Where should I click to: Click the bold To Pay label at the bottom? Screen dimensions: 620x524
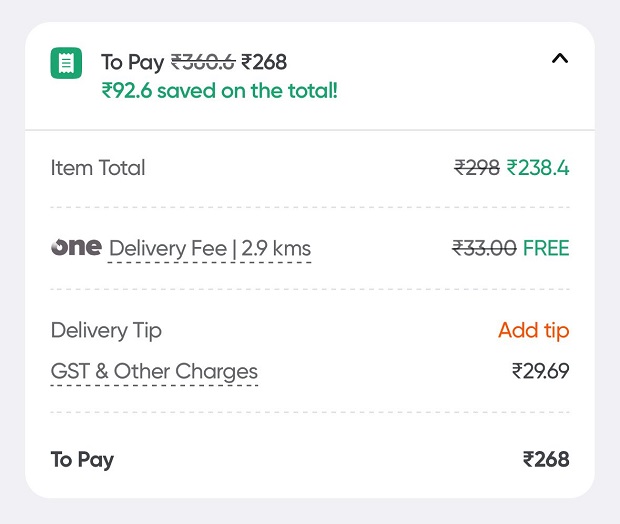82,460
